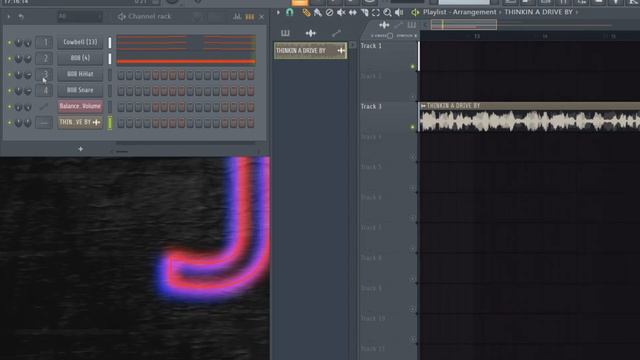Mute the 808 (4) channel LED
This screenshot has width=640, height=360.
pos(9,59)
